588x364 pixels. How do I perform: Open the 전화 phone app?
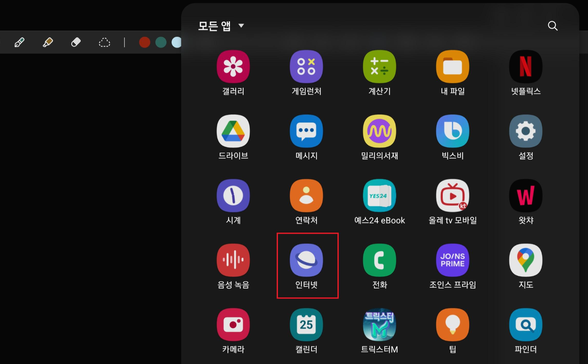(380, 260)
